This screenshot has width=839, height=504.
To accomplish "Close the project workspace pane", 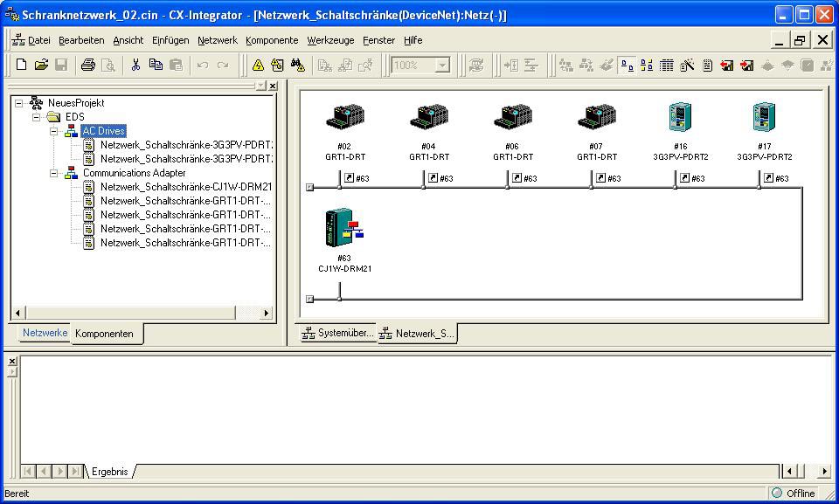I will (273, 86).
